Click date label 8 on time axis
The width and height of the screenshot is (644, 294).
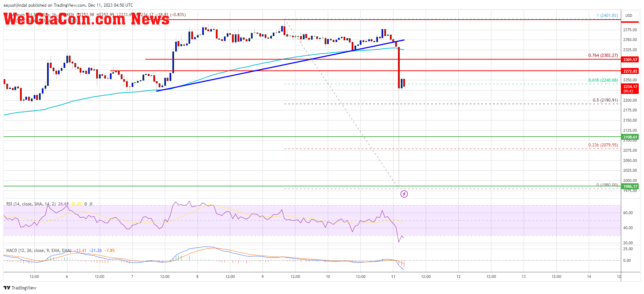[x=197, y=276]
